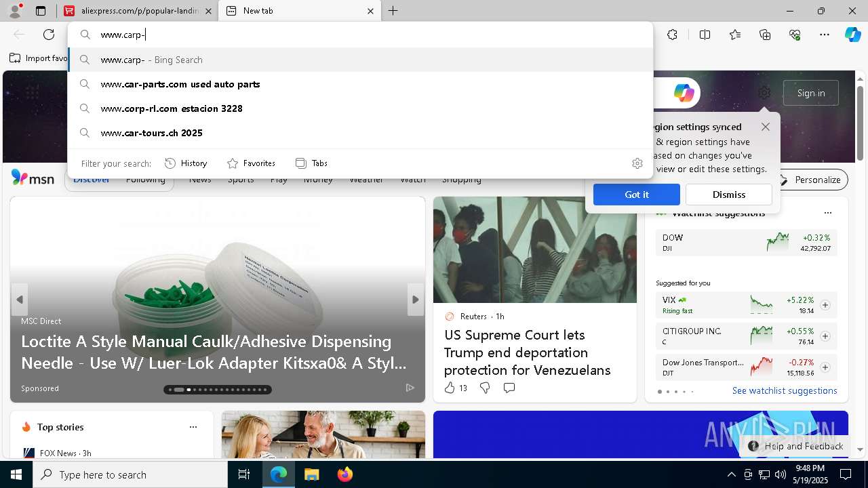Refresh the page with the reload icon
Image resolution: width=868 pixels, height=488 pixels.
(49, 35)
